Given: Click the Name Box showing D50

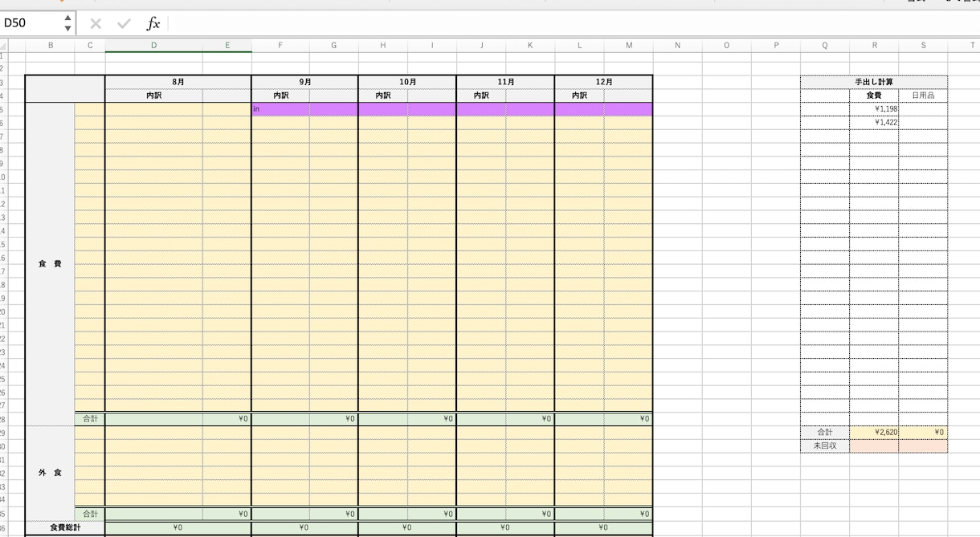Looking at the screenshot, I should tap(31, 23).
